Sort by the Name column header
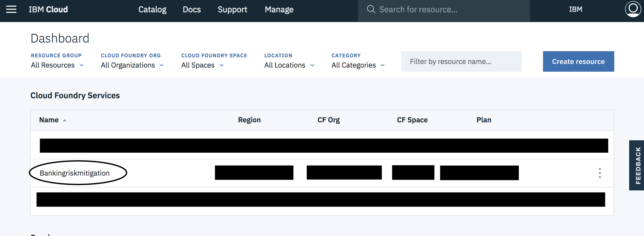This screenshot has height=236, width=644. coord(49,120)
